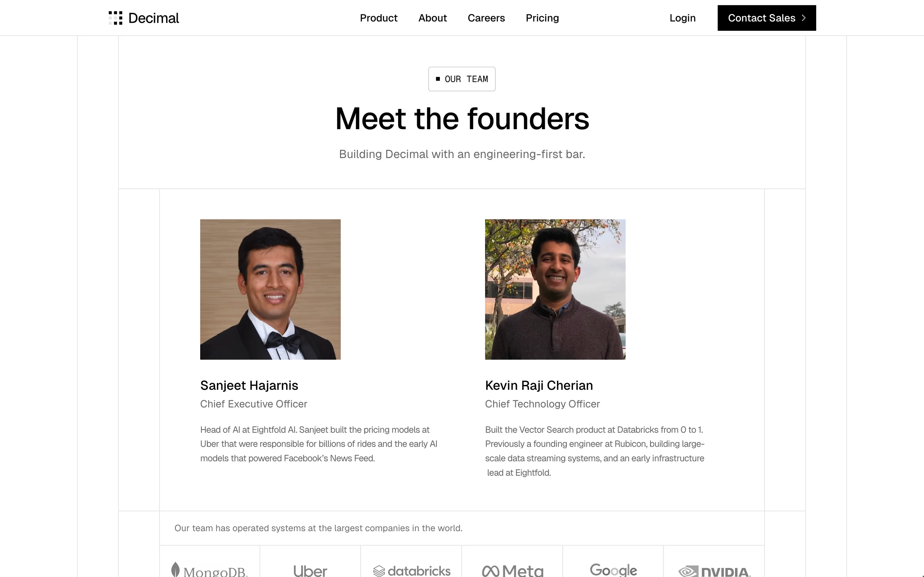Image resolution: width=924 pixels, height=577 pixels.
Task: Click the arrow icon in Contact Sales
Action: point(804,18)
